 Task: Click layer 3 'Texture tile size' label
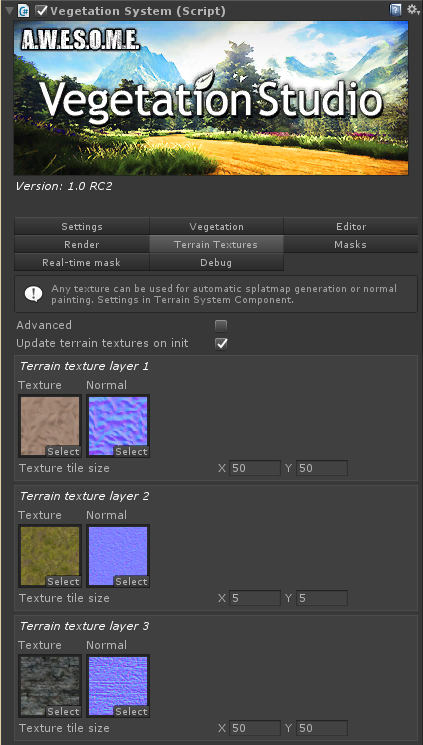[64, 729]
